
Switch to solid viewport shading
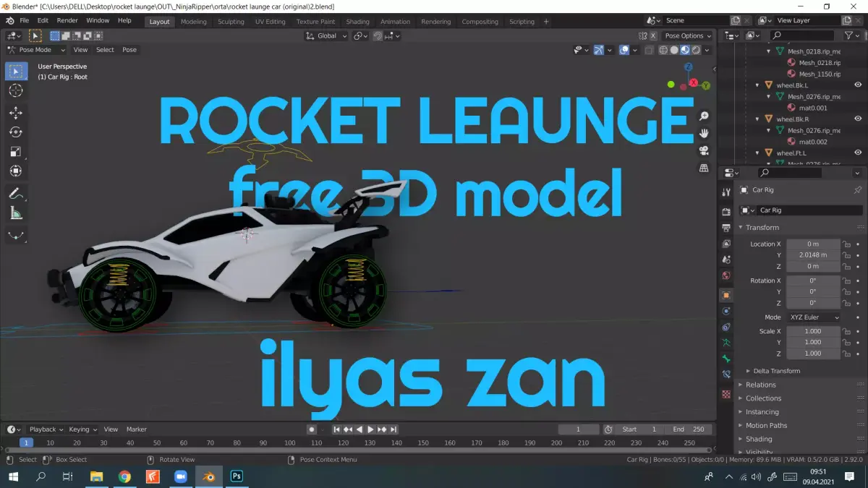click(674, 50)
